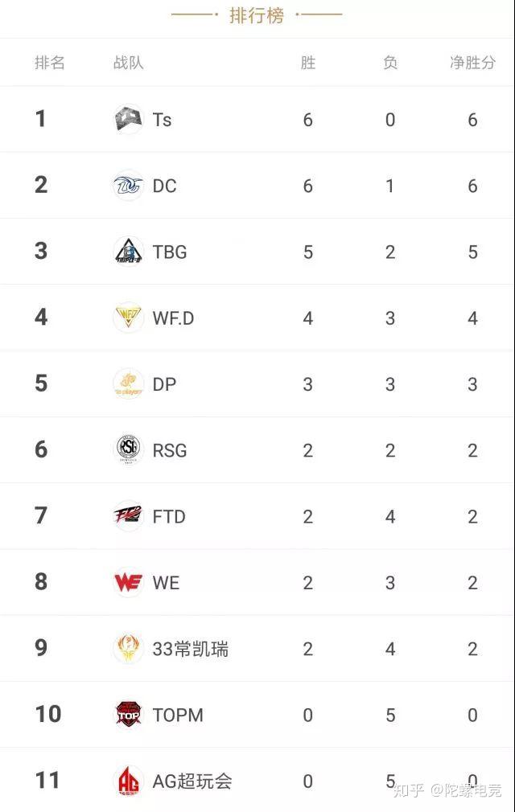Select the 33常凯瑞 phoenix logo
The image size is (515, 812).
coord(128,648)
